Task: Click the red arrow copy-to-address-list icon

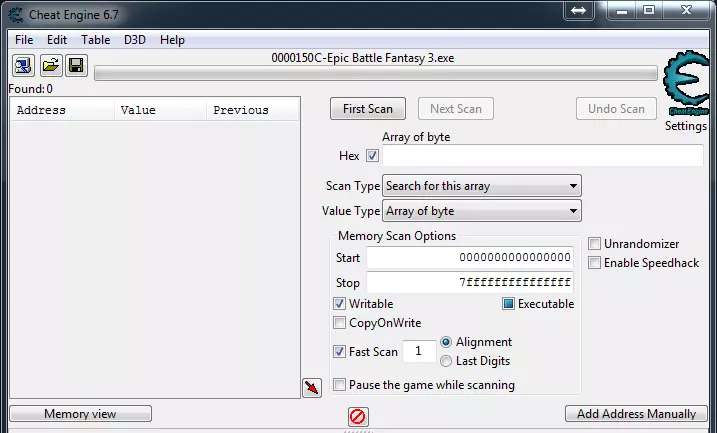Action: [312, 388]
